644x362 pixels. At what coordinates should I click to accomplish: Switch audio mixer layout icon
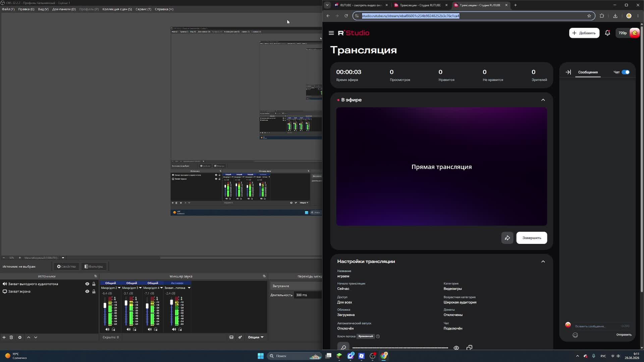(x=231, y=337)
